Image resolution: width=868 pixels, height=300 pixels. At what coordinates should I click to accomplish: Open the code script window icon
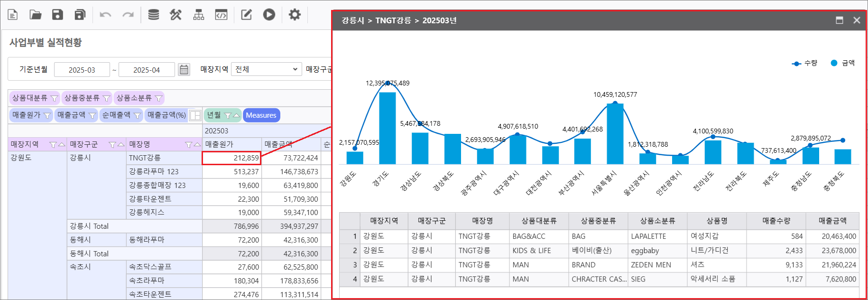pos(221,15)
